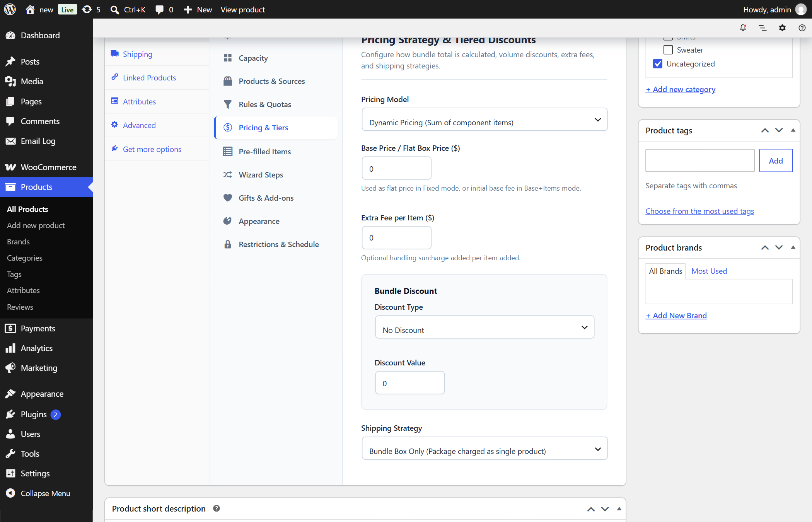Screen dimensions: 812x522
Task: Click the Capacity grid icon
Action: [x=228, y=58]
